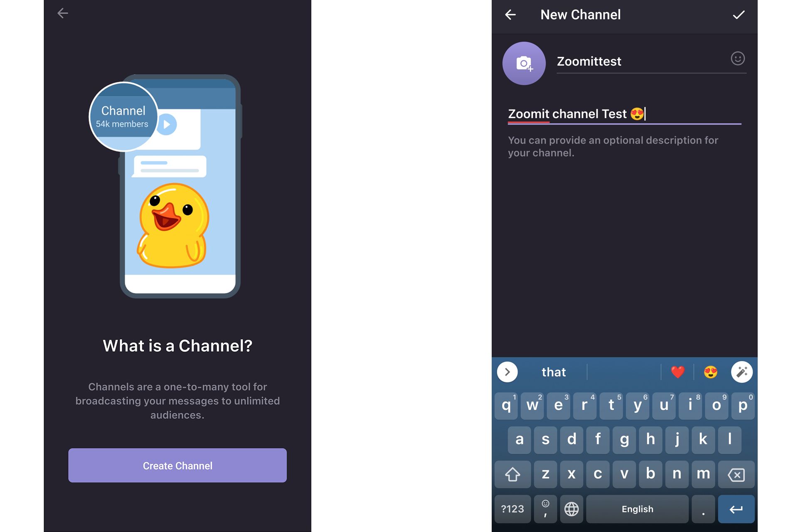Tap the v key

pyautogui.click(x=624, y=474)
